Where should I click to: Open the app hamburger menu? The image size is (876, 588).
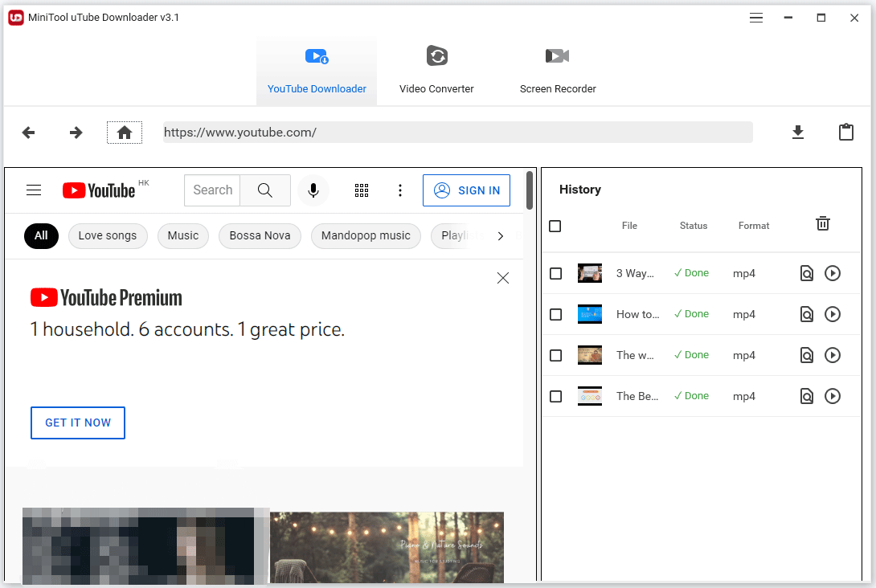[755, 17]
